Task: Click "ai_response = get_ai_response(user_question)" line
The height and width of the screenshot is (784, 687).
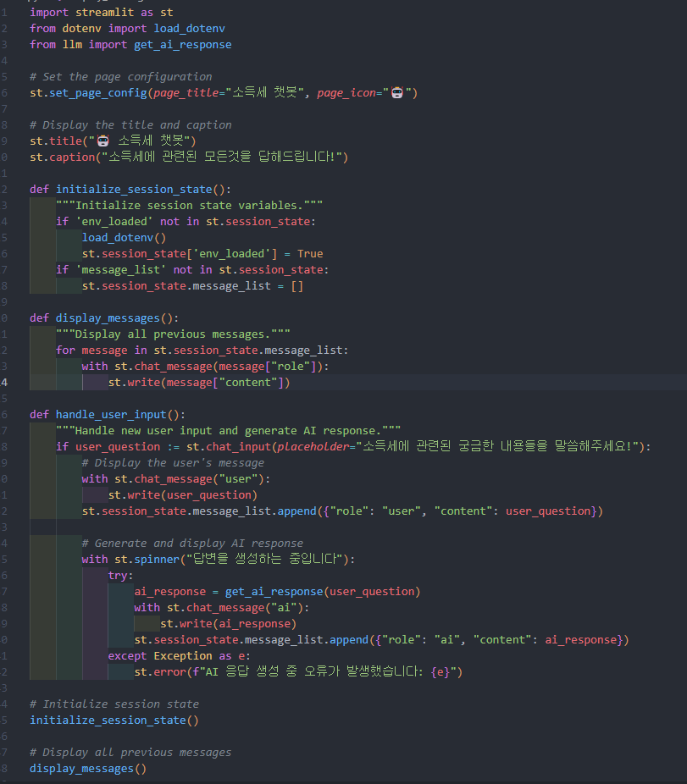Action: [x=277, y=591]
